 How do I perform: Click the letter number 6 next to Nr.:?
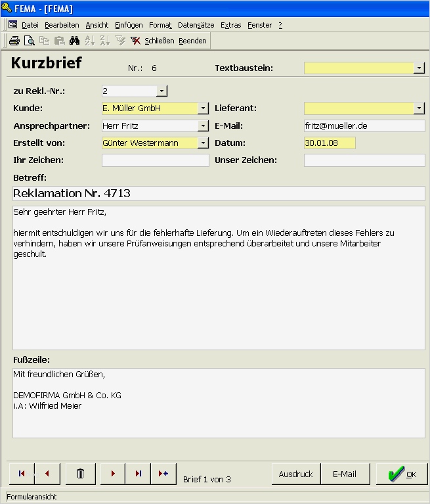pyautogui.click(x=154, y=68)
